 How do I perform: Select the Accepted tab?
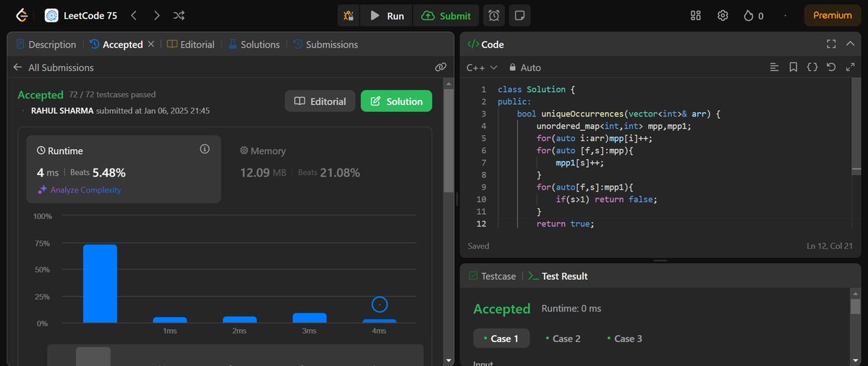click(x=116, y=44)
